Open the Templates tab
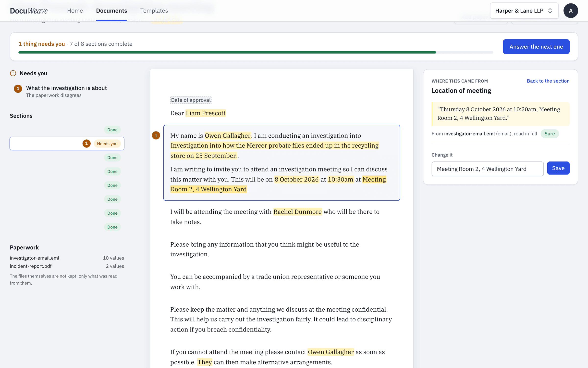Viewport: 588px width, 368px height. [x=154, y=11]
